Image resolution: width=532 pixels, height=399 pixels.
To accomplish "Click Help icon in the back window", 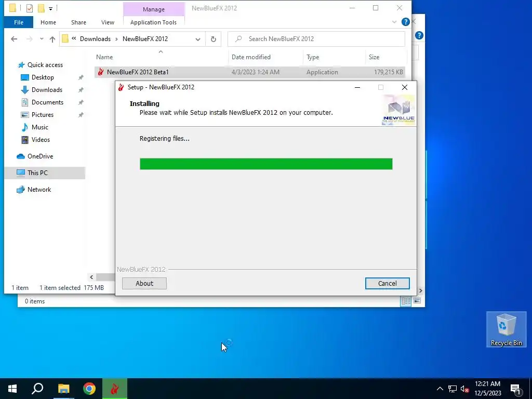I will (x=419, y=35).
